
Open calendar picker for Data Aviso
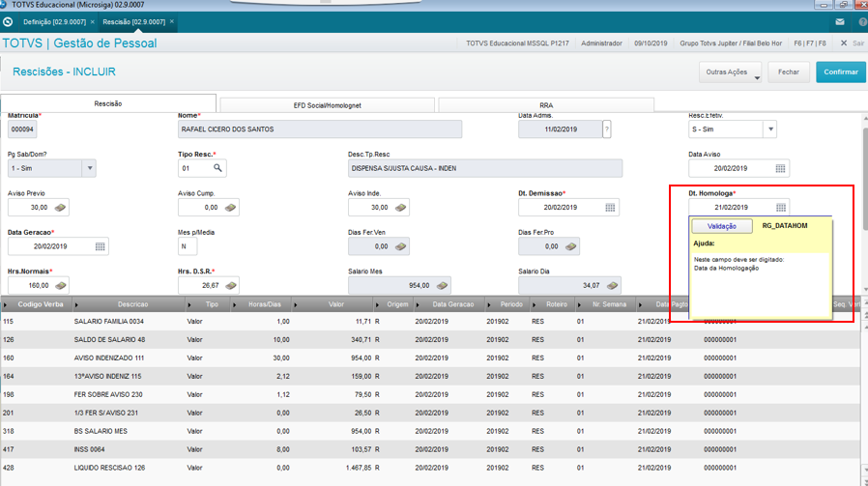click(x=780, y=168)
